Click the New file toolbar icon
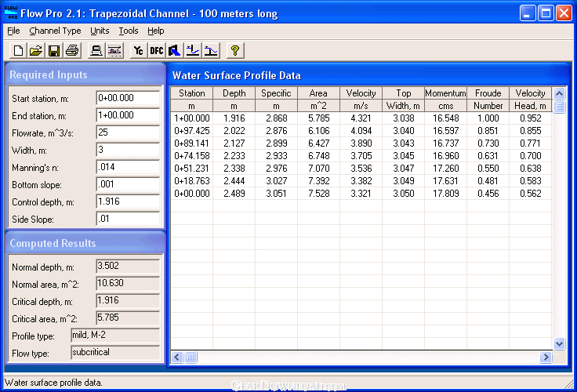577x392 pixels. [19, 51]
